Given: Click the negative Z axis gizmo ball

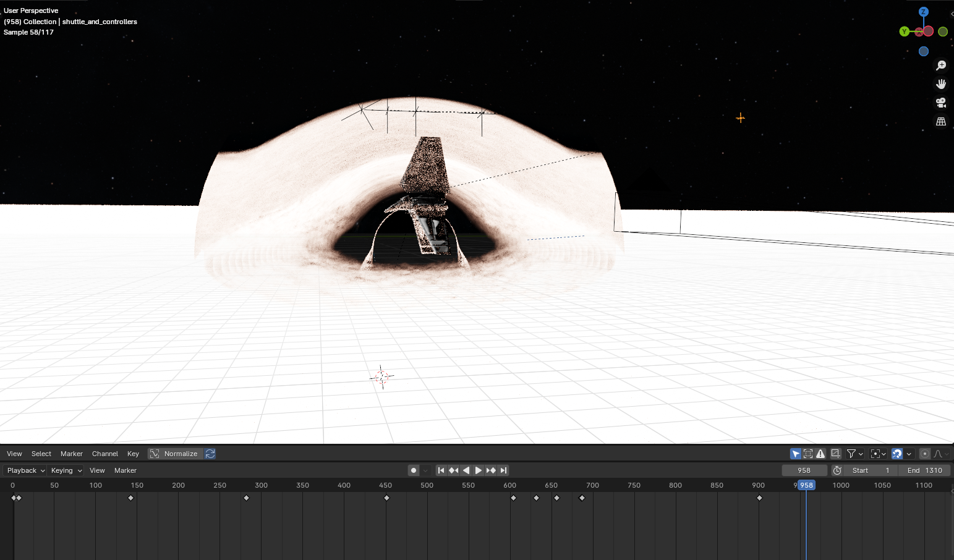Looking at the screenshot, I should [x=924, y=51].
